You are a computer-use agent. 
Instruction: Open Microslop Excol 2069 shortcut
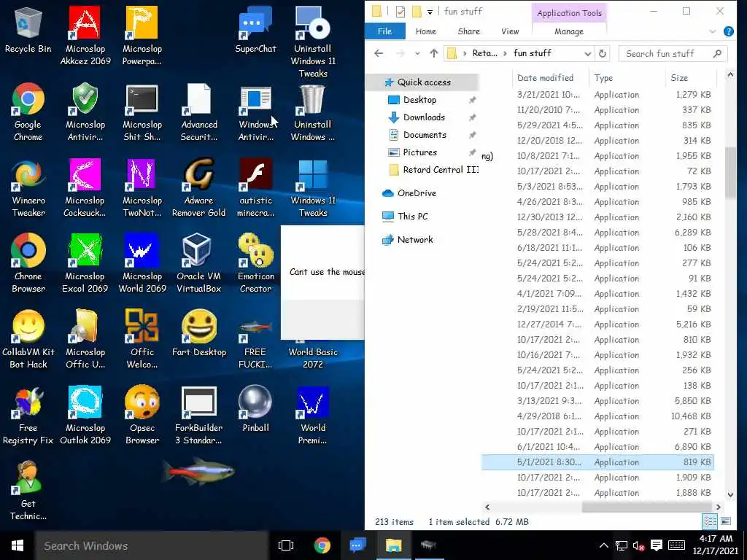pos(85,263)
